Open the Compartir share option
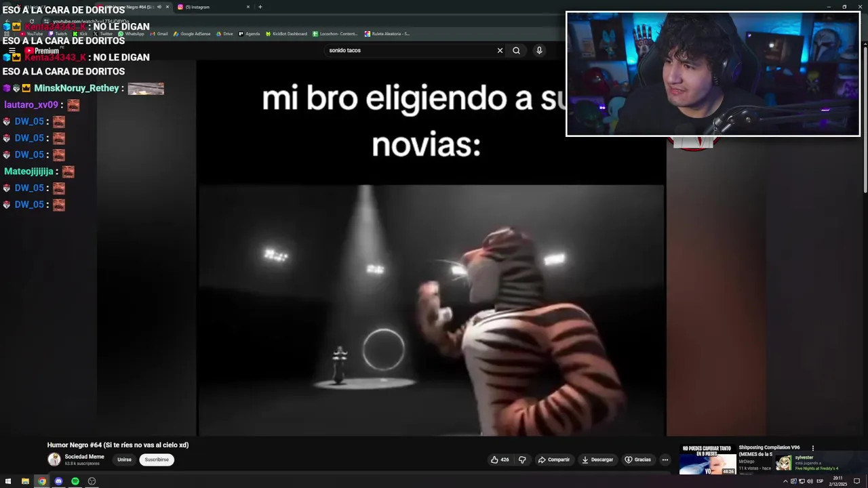This screenshot has height=488, width=868. [x=554, y=460]
